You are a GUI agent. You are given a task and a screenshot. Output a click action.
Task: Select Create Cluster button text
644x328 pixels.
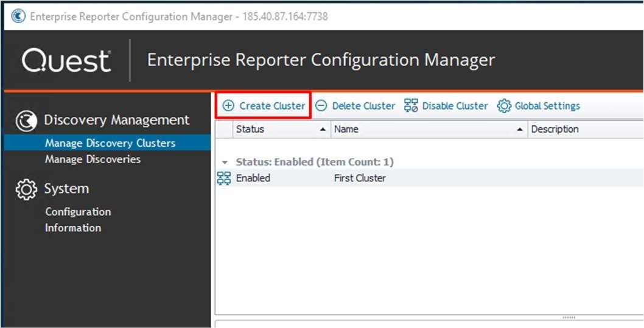[272, 106]
